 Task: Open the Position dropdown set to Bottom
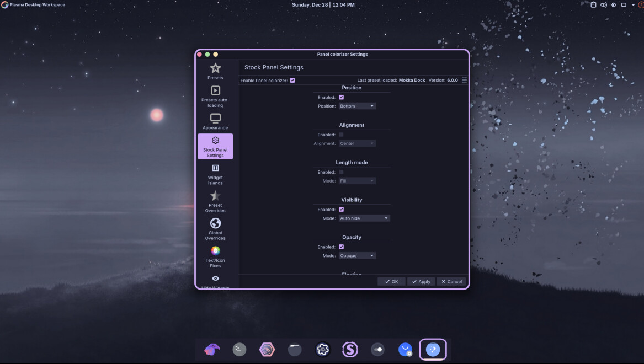coord(357,106)
